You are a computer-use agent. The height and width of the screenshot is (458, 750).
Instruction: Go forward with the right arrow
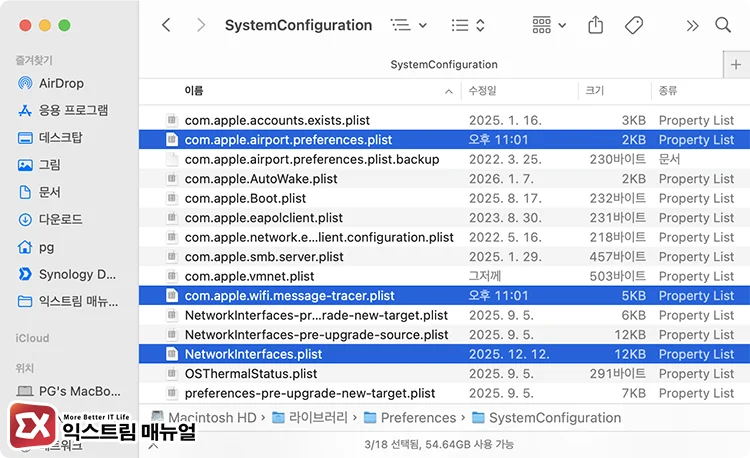pos(201,25)
